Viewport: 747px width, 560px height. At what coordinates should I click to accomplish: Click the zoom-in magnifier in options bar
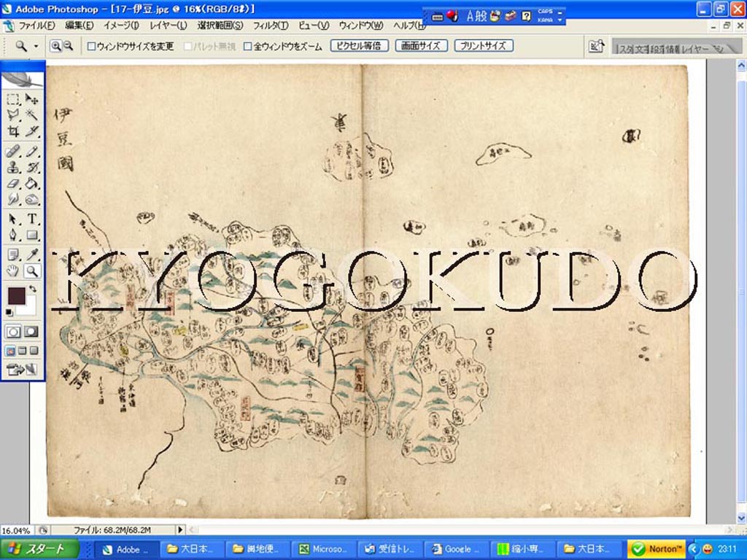click(x=56, y=46)
